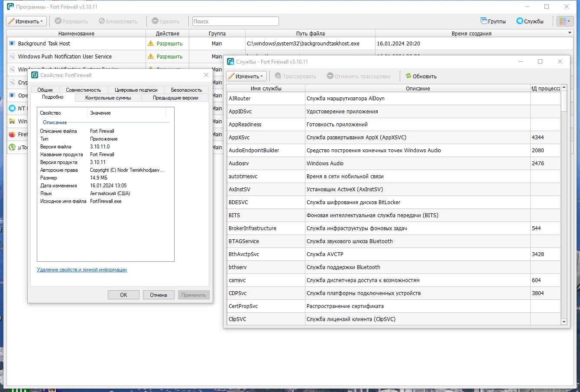580x392 pixels.
Task: Refresh services with the Обновить button
Action: click(x=421, y=76)
